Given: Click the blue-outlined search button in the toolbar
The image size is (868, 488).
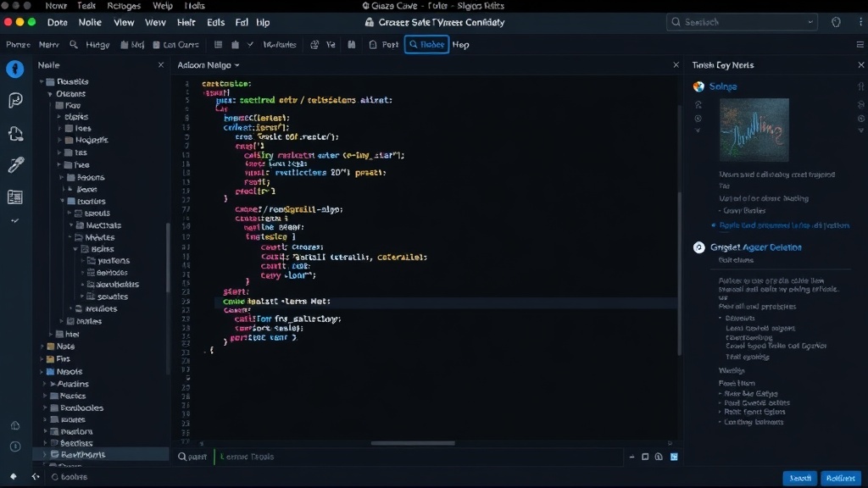Looking at the screenshot, I should 426,44.
